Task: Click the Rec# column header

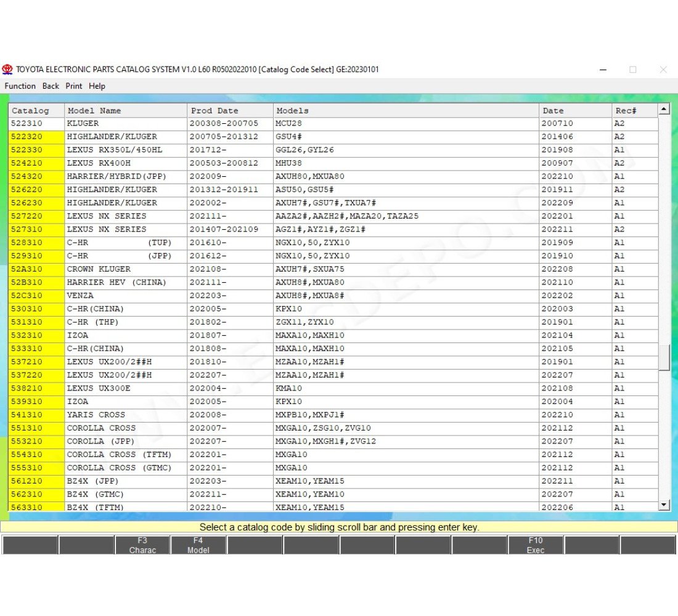Action: coord(635,111)
